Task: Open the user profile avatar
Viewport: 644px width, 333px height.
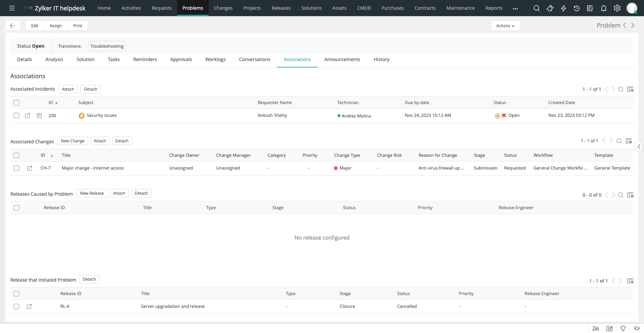Action: tap(632, 8)
